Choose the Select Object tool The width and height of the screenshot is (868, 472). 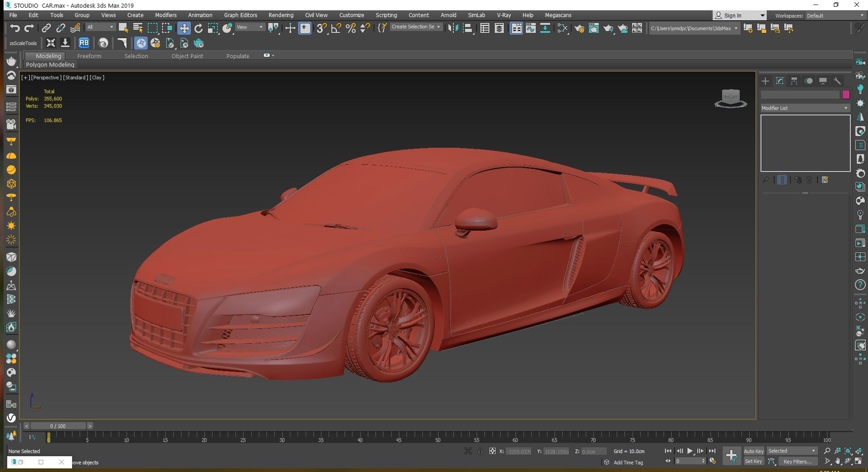tap(123, 28)
